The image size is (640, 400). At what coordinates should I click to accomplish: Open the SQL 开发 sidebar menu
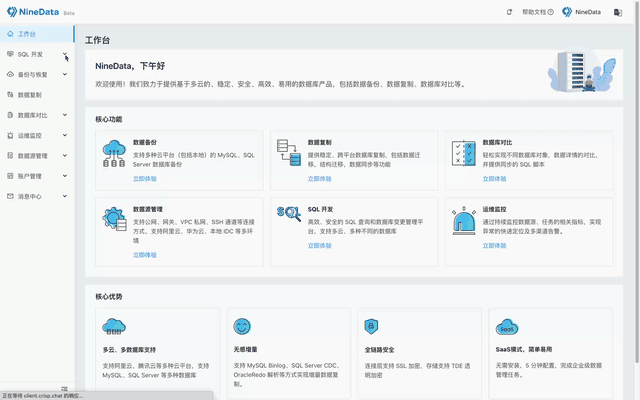pos(37,54)
